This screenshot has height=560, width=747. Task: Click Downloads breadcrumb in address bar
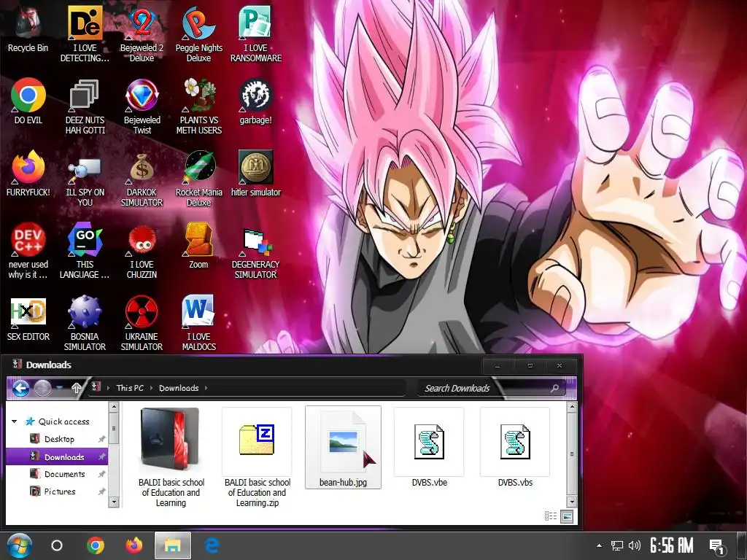(179, 388)
